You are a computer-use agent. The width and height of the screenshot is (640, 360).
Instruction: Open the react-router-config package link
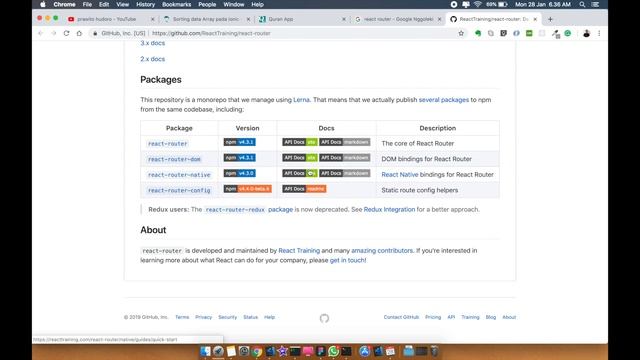coord(179,190)
